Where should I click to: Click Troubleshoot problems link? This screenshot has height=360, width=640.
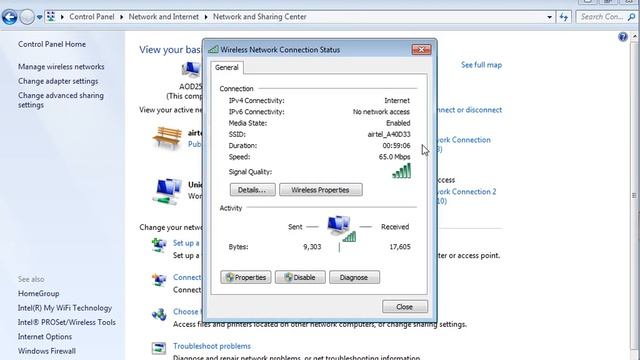pos(212,346)
